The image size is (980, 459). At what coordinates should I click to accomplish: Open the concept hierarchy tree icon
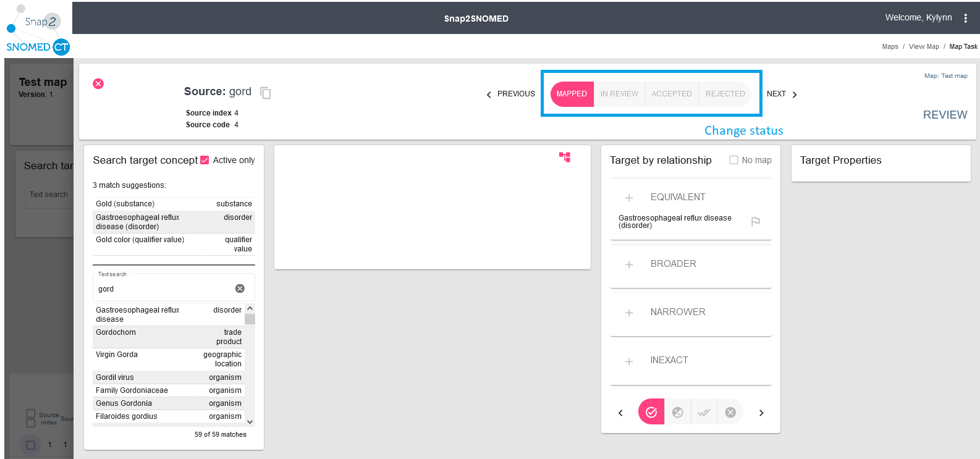click(x=565, y=157)
